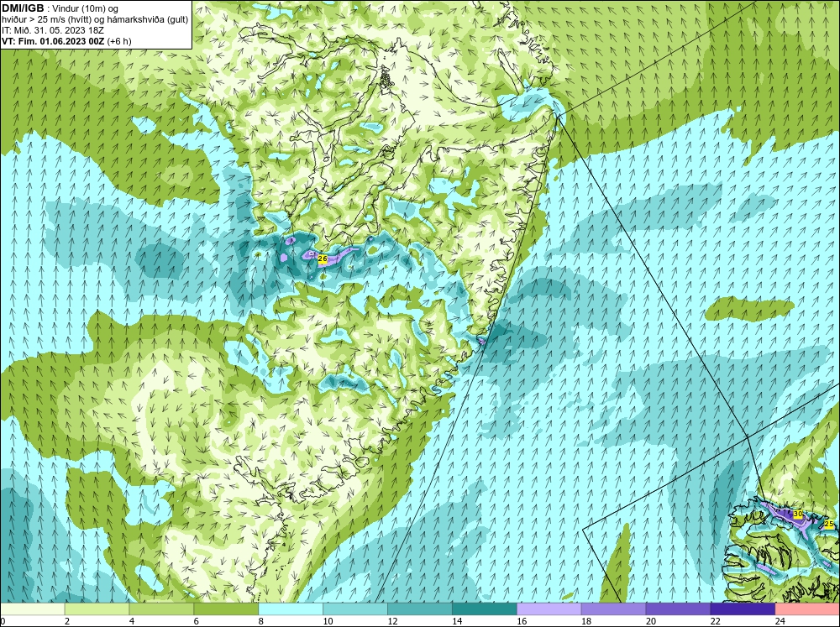Click the legend value 16
Viewport: 840px width, 627px height.
pos(522,621)
